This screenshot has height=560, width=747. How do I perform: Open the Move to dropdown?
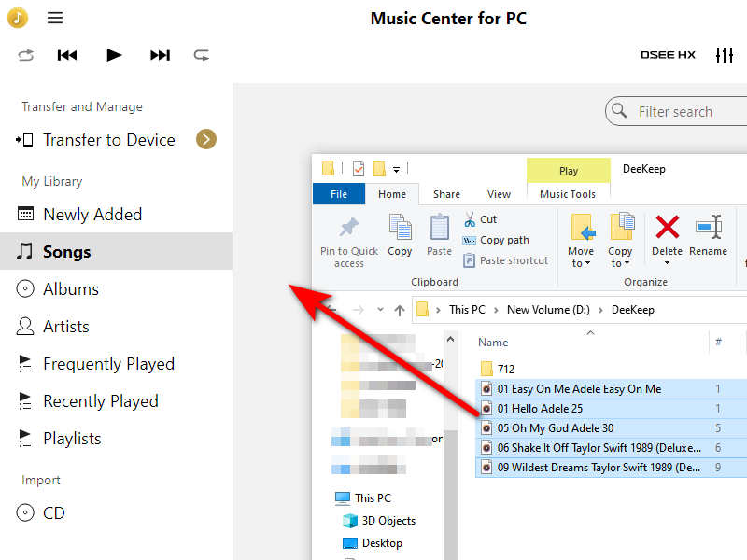(x=581, y=241)
